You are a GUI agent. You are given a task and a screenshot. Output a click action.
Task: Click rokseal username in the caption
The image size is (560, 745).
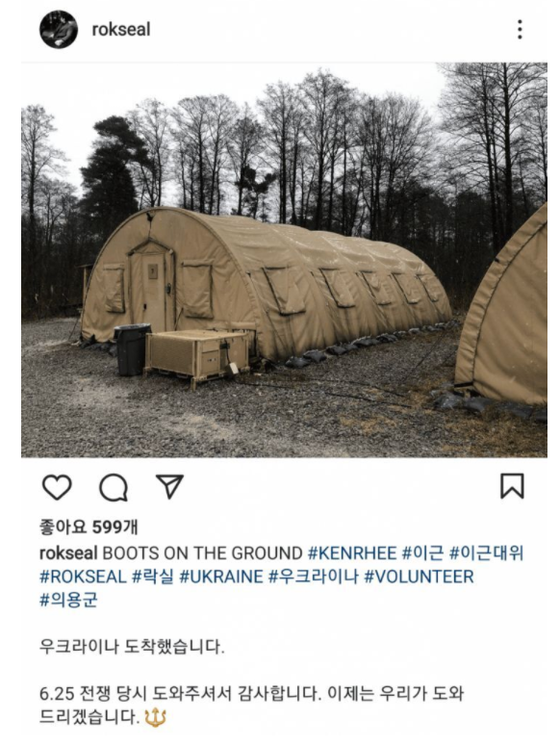pos(68,553)
